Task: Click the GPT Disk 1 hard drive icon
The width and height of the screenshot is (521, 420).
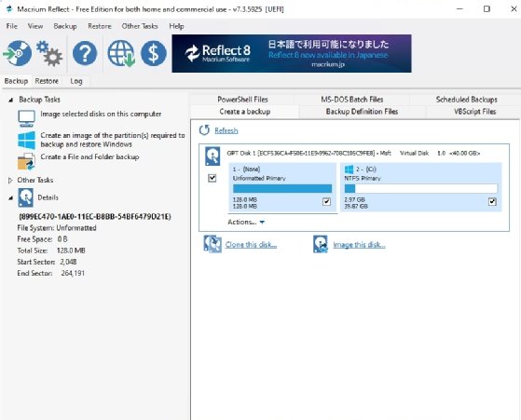Action: tap(213, 156)
